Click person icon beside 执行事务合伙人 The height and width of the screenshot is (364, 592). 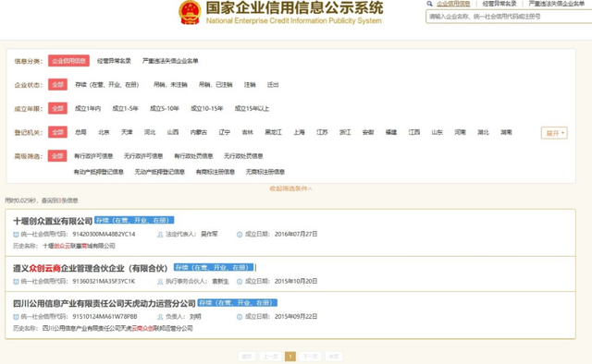click(160, 282)
